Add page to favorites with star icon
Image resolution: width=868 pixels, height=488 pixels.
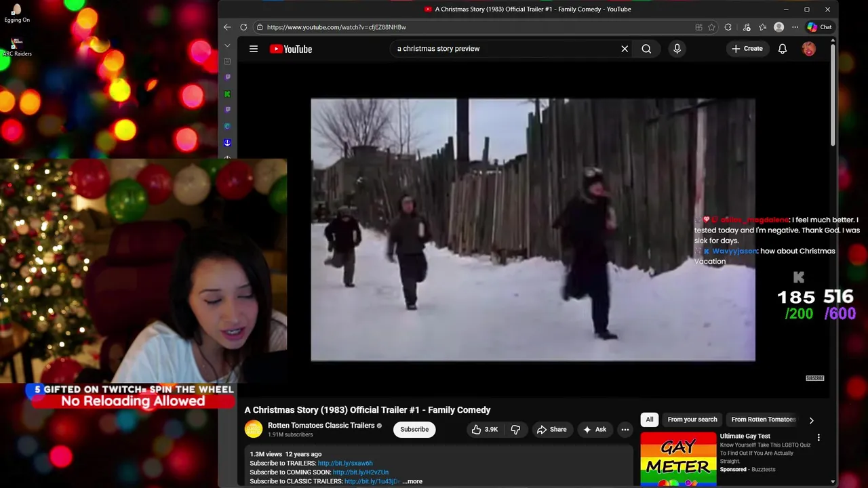pyautogui.click(x=711, y=27)
